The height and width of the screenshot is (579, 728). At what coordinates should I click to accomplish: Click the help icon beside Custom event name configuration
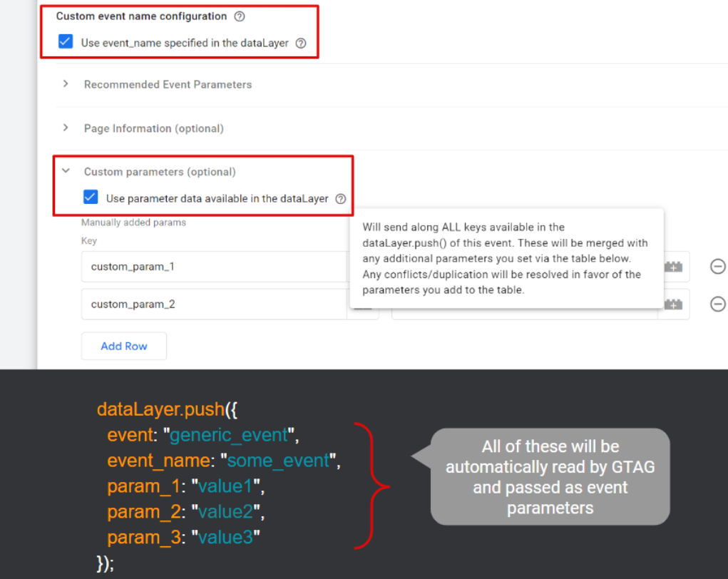tap(239, 16)
